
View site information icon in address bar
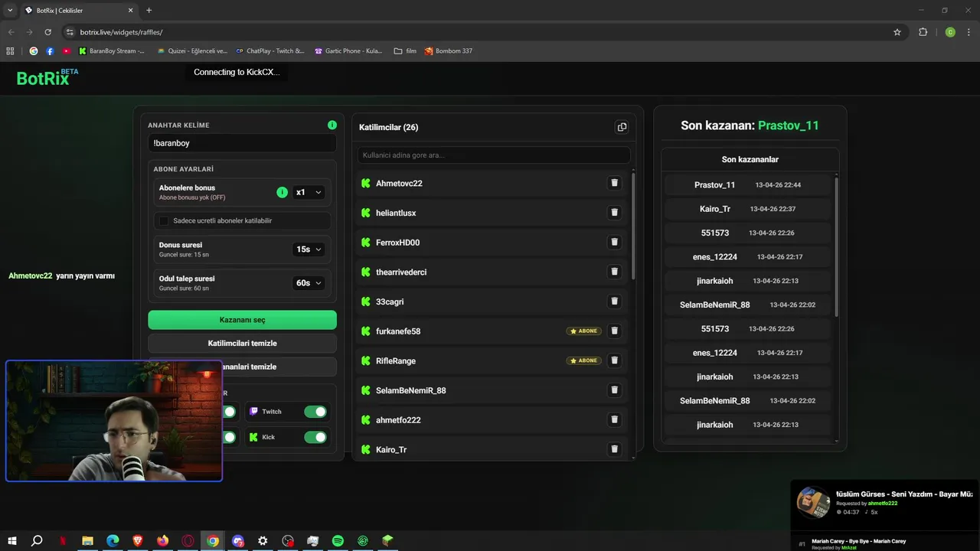tap(70, 32)
